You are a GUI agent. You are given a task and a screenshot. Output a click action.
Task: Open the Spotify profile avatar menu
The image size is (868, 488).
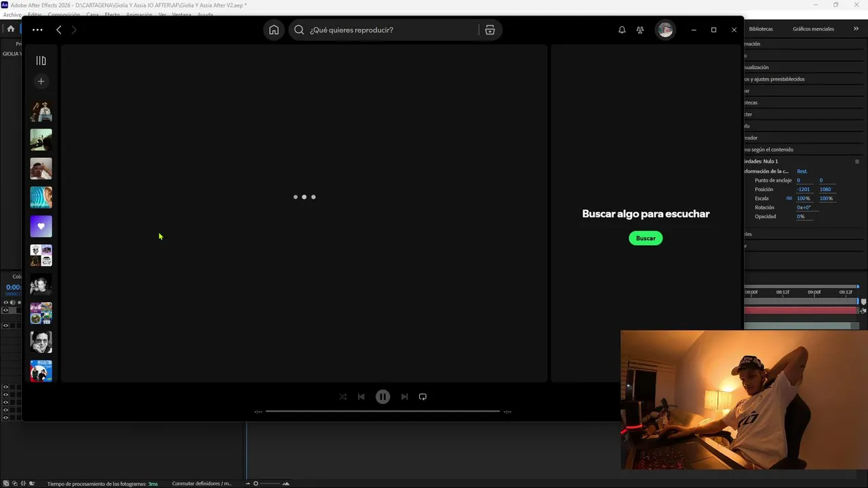[x=665, y=30]
